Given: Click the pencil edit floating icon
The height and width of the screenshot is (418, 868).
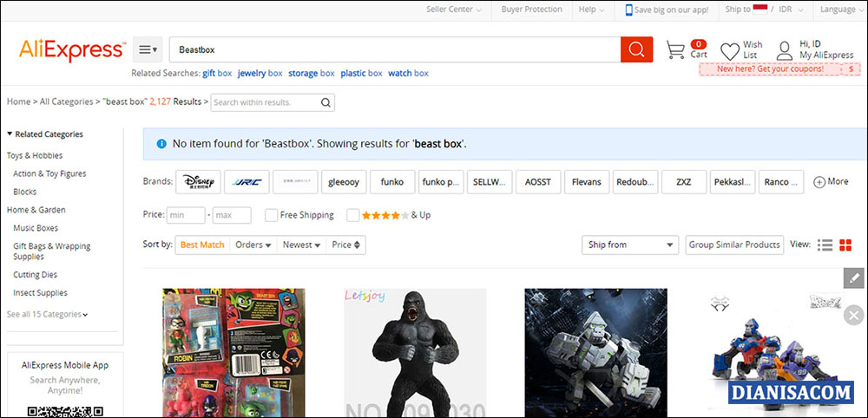Looking at the screenshot, I should point(854,278).
